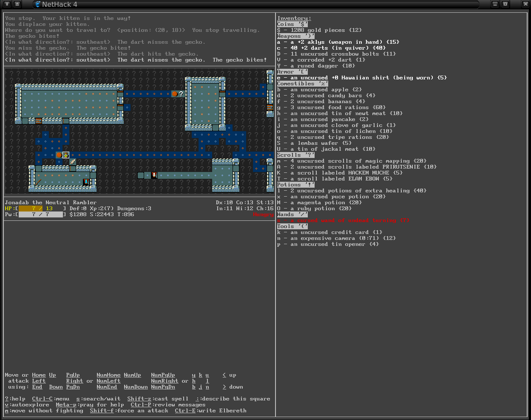Click the '<' up stairs key hint

pyautogui.click(x=229, y=375)
